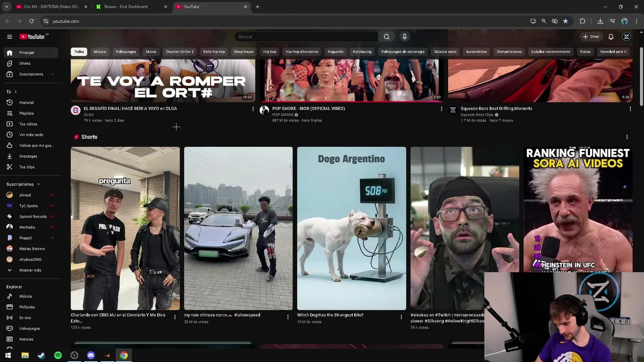The width and height of the screenshot is (644, 362).
Task: Open the Dogo Argentino short thumbnail
Action: (352, 228)
